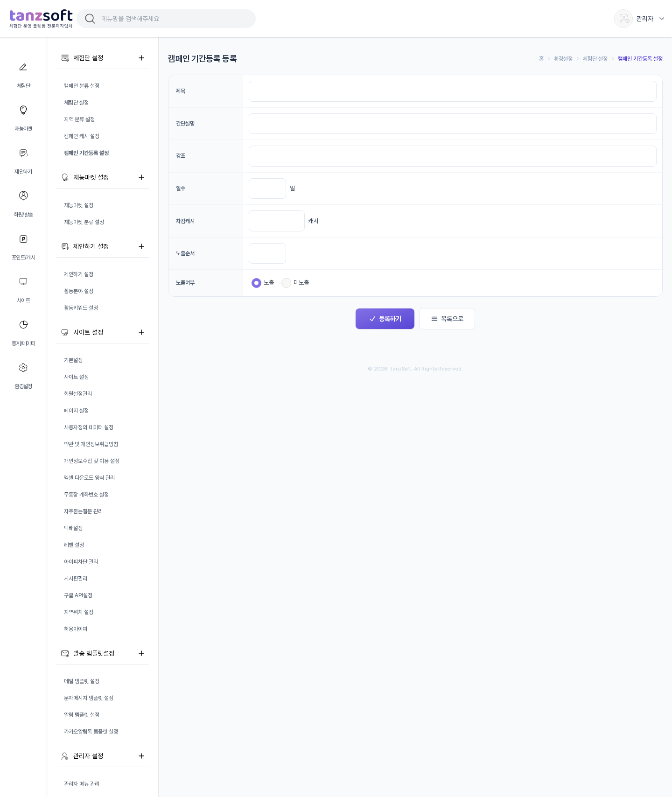Click the 체험단 설정 breadcrumb link
The width and height of the screenshot is (672, 797).
tap(595, 59)
